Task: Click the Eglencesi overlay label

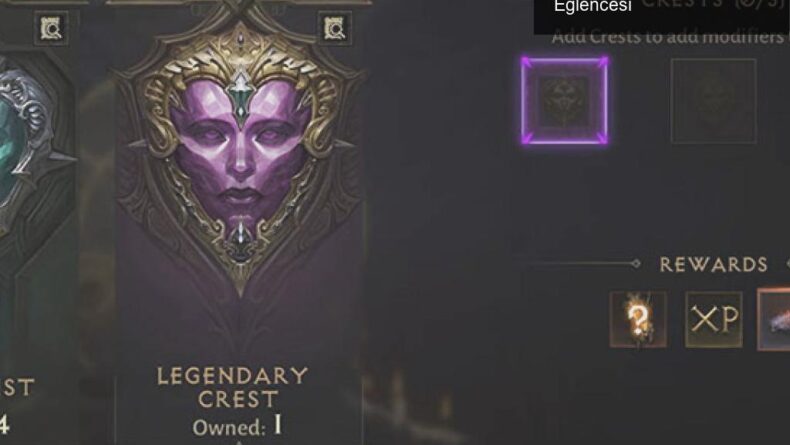Action: (592, 7)
